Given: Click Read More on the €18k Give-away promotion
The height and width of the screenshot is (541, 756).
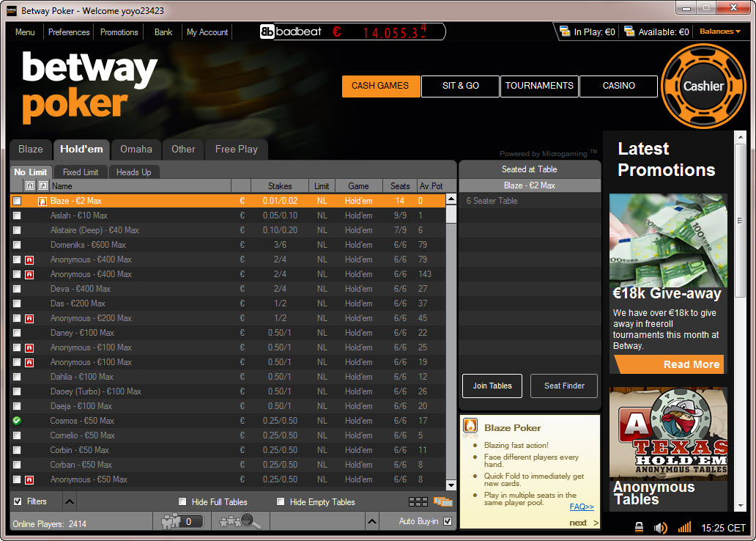Looking at the screenshot, I should click(670, 364).
